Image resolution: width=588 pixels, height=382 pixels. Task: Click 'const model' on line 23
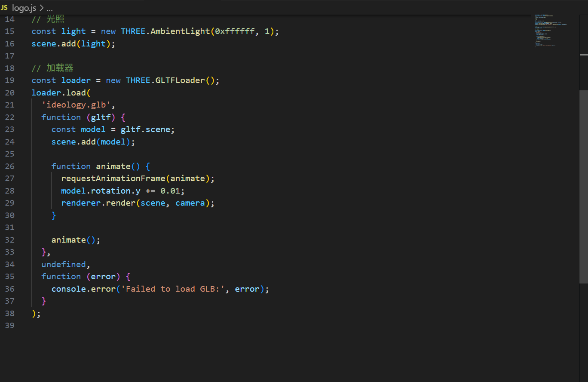pyautogui.click(x=78, y=129)
